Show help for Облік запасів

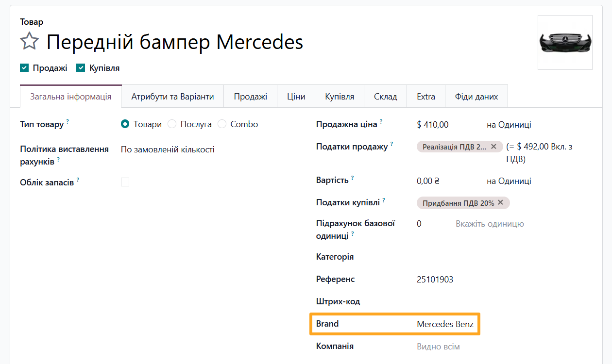[x=78, y=180]
